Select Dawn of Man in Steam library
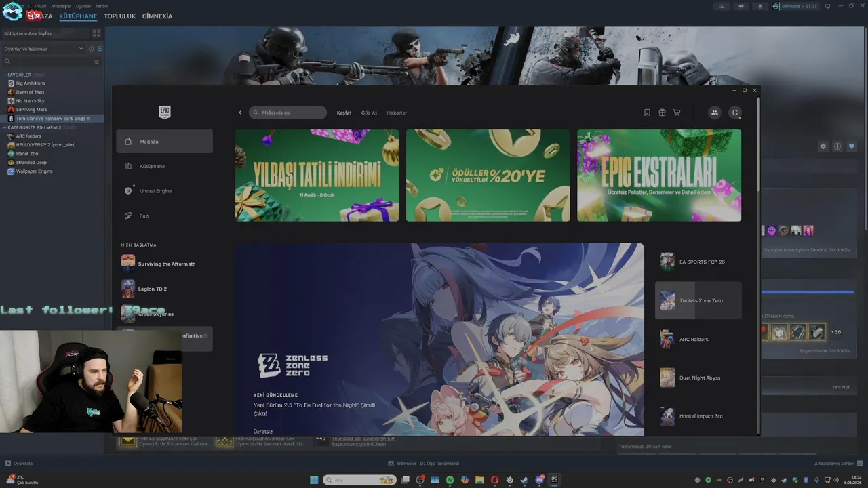The image size is (868, 488). 30,92
